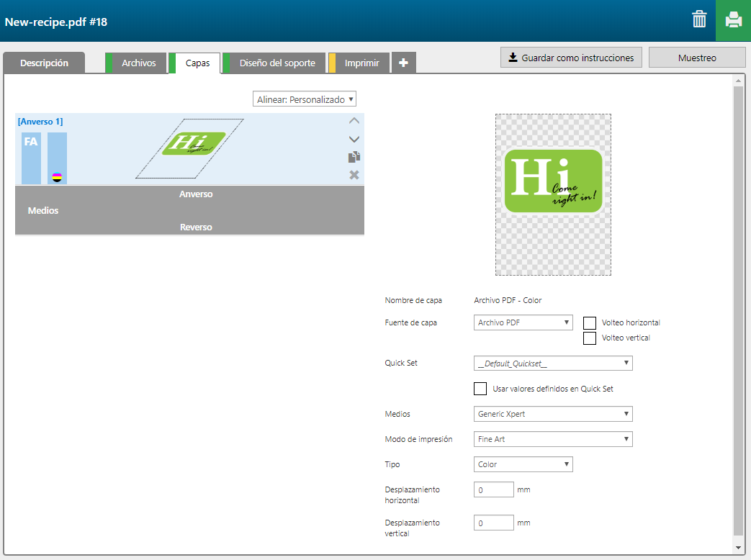Click the New-recipe.pdf #18 title
751x560 pixels.
56,22
